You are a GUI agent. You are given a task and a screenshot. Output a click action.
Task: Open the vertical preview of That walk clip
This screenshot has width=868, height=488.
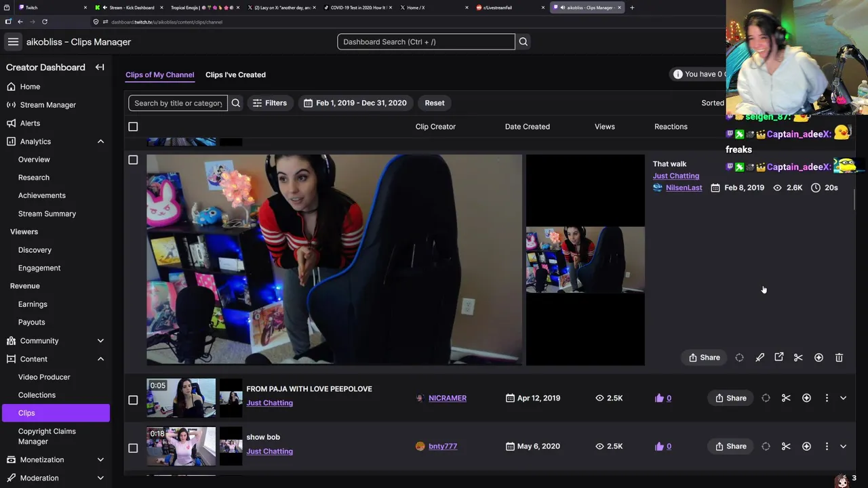point(585,260)
